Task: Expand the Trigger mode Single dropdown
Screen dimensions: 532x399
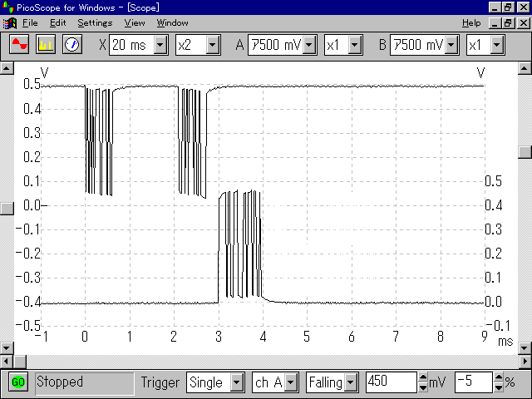Action: pos(237,382)
